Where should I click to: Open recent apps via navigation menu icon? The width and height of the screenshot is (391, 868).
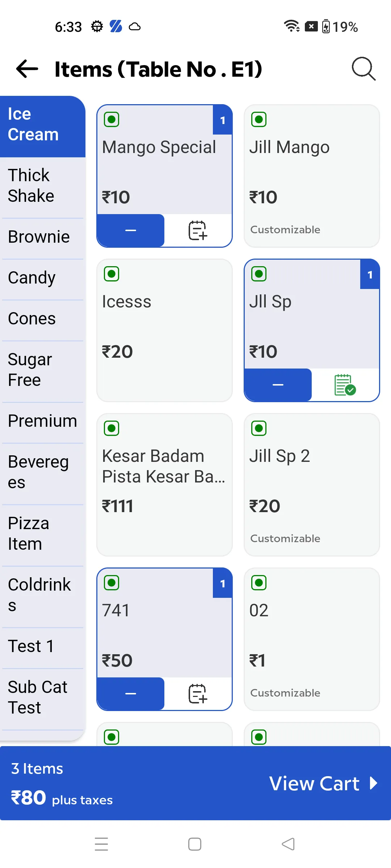(x=101, y=844)
